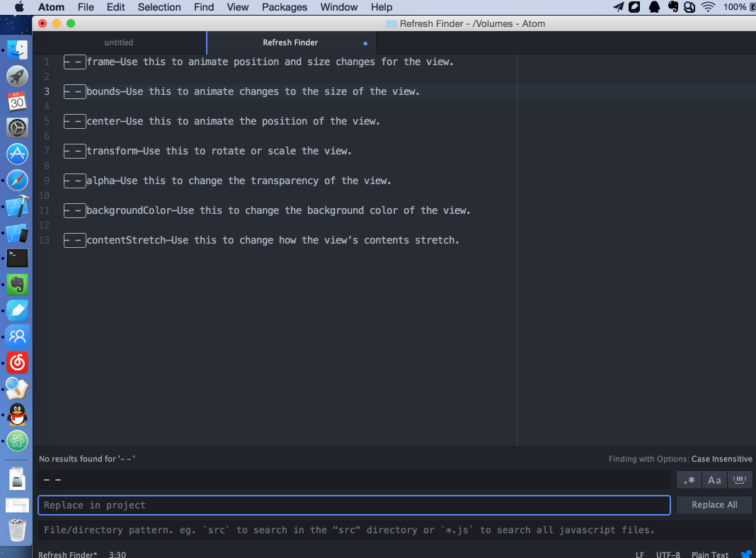Open the UTF-8 encoding selector
The height and width of the screenshot is (558, 756).
668,554
